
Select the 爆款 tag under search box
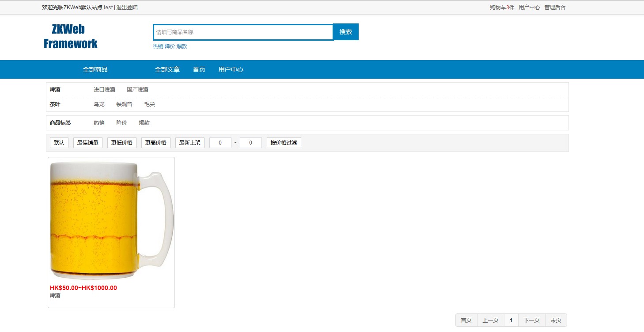coord(182,46)
